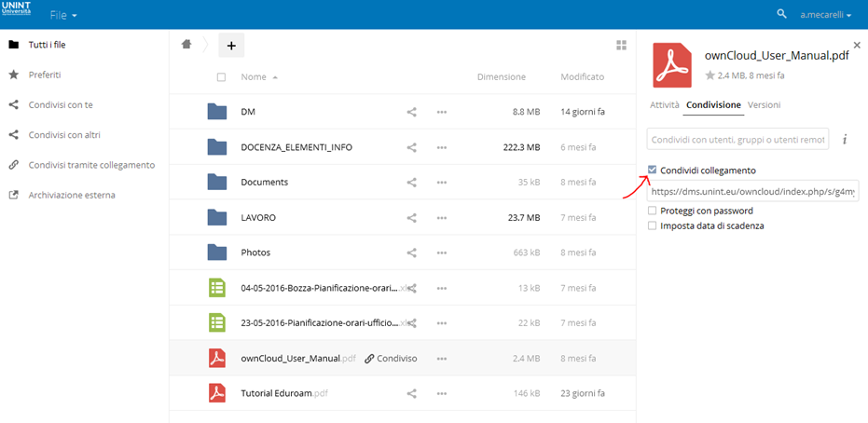
Task: Click the large PDF thumbnail in details panel
Action: click(x=672, y=64)
